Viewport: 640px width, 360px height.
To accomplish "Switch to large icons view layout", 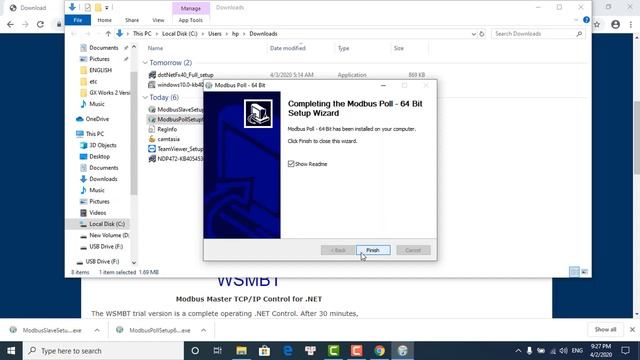I will tap(585, 272).
